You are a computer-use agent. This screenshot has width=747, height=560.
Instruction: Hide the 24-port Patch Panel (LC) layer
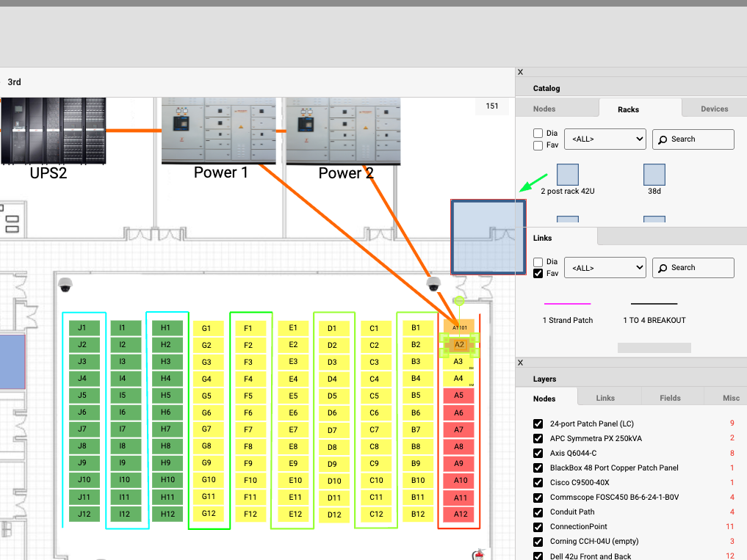[x=538, y=424]
